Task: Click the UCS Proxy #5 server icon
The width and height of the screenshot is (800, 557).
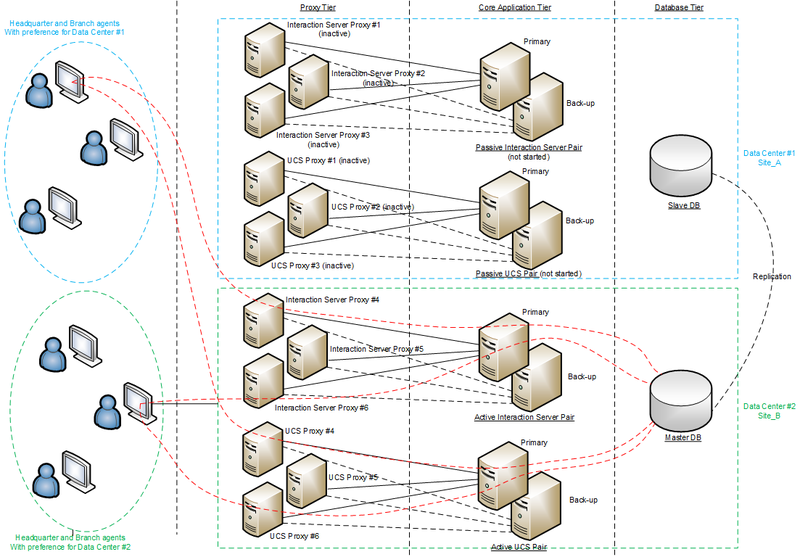Action: pos(307,481)
